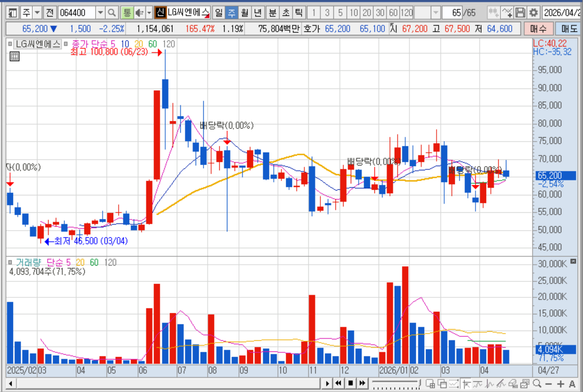
Task: Click the chart image copy icon
Action: coord(524,383)
